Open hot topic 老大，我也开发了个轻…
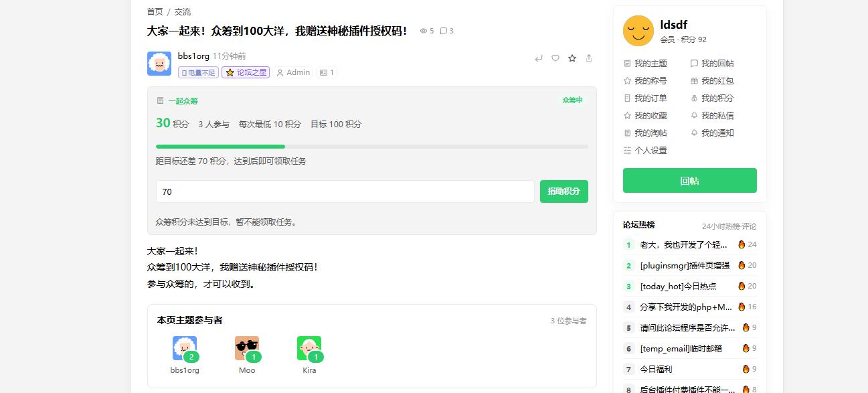Screen dimensions: 868x393 pos(683,245)
